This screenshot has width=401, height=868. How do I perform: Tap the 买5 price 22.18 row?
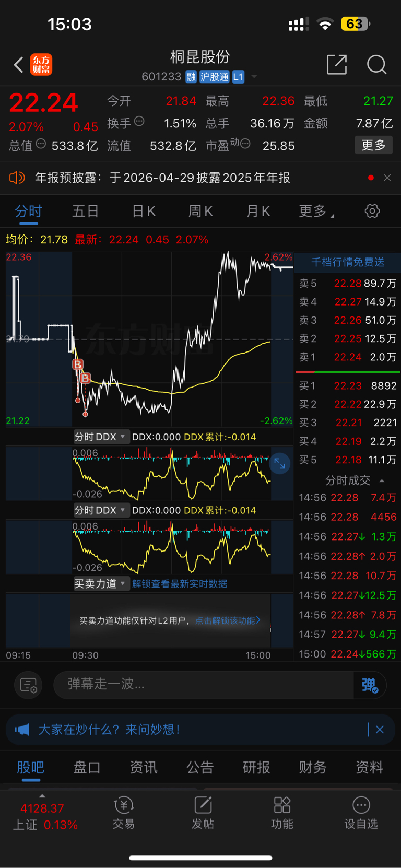(348, 460)
